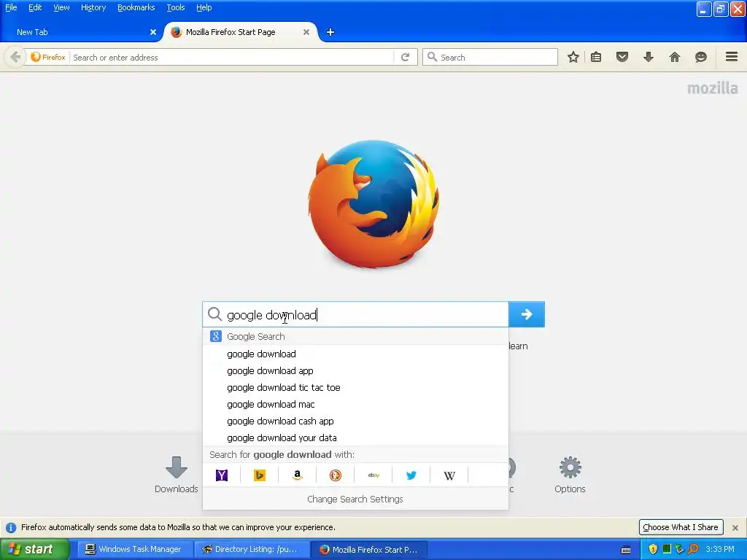747x560 pixels.
Task: Search with Wikipedia icon
Action: coord(449,475)
